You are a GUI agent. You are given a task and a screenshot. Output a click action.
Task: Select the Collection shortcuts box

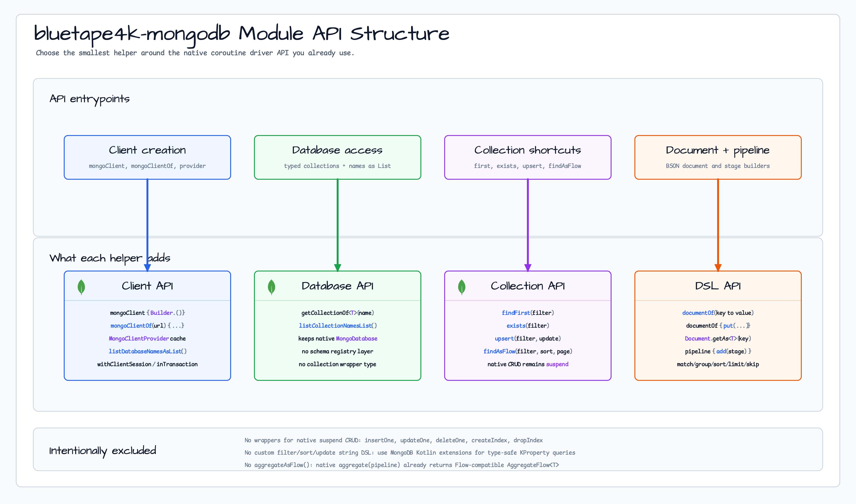pos(528,157)
